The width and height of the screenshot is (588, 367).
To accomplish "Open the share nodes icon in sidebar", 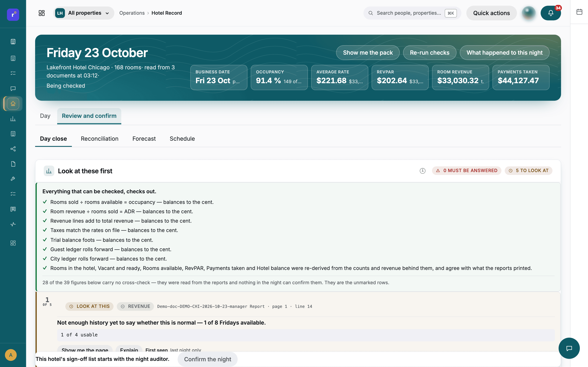I will [x=13, y=149].
